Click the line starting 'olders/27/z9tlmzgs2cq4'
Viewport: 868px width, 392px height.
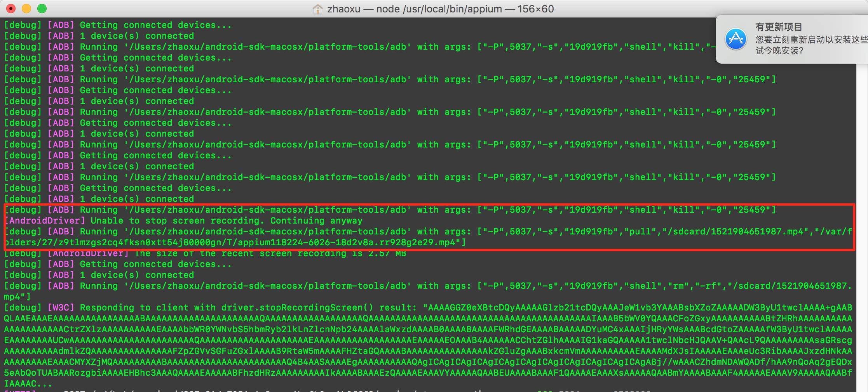coord(235,242)
